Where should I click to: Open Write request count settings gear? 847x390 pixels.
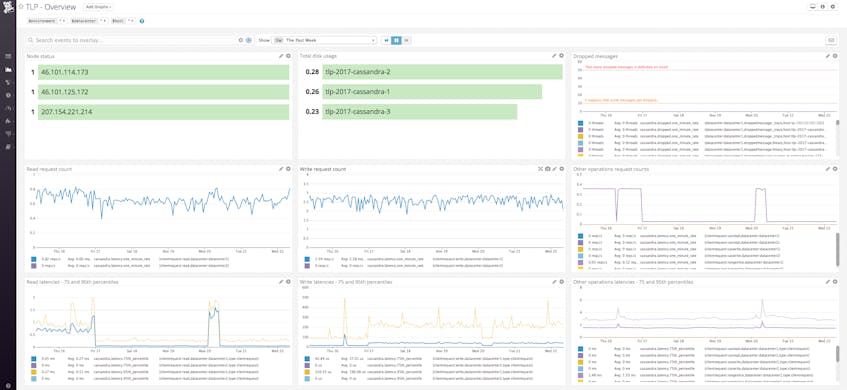561,169
